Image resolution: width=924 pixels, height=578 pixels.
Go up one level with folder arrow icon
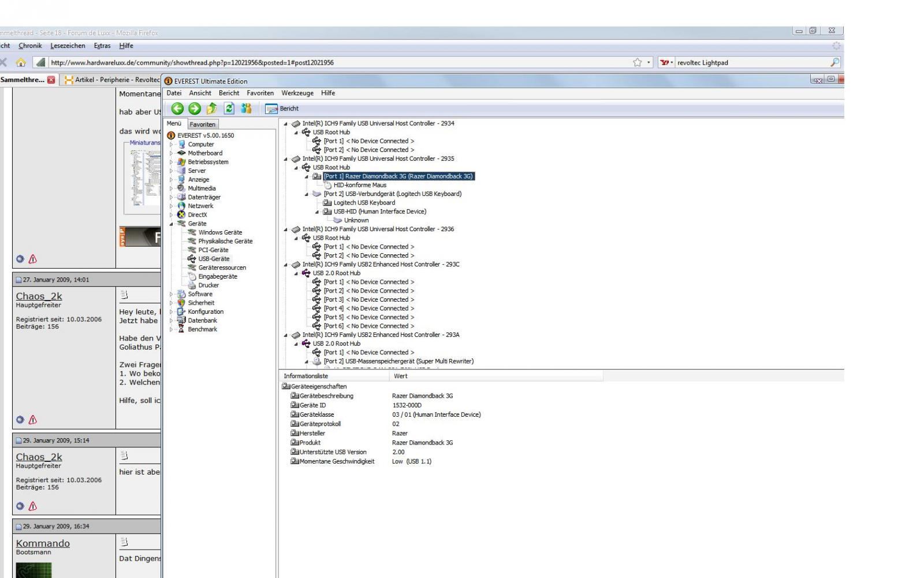[x=211, y=108]
